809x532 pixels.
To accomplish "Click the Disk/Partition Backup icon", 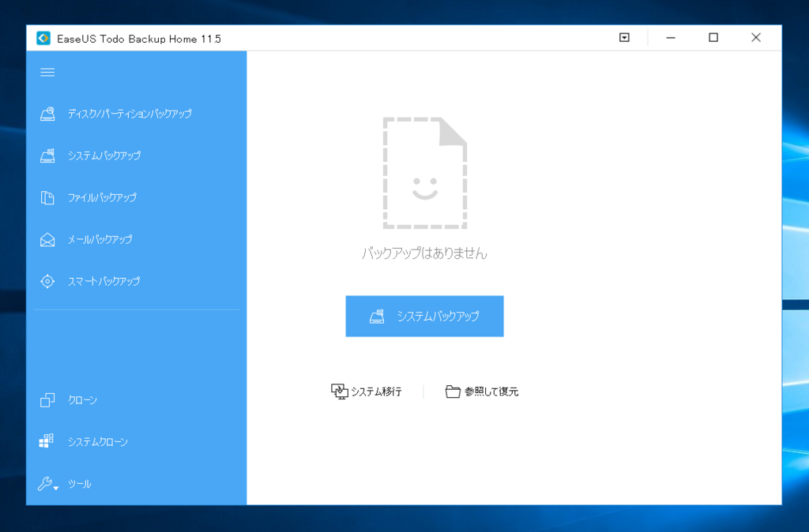I will [x=47, y=114].
